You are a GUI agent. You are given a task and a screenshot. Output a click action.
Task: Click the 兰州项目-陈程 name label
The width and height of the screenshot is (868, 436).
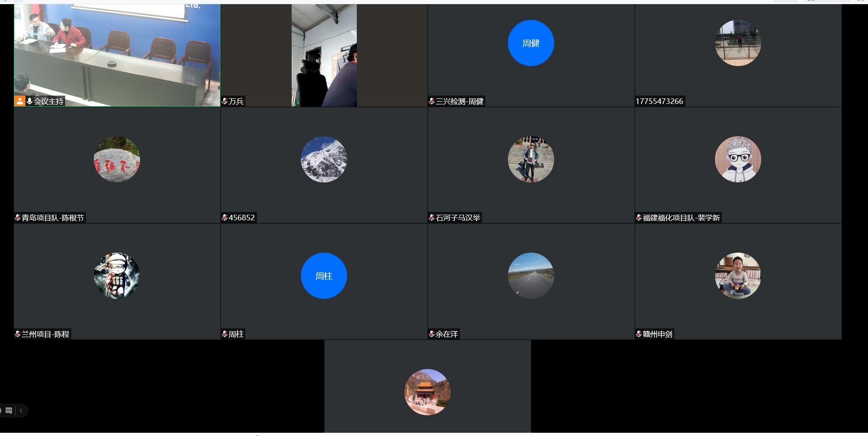(45, 334)
